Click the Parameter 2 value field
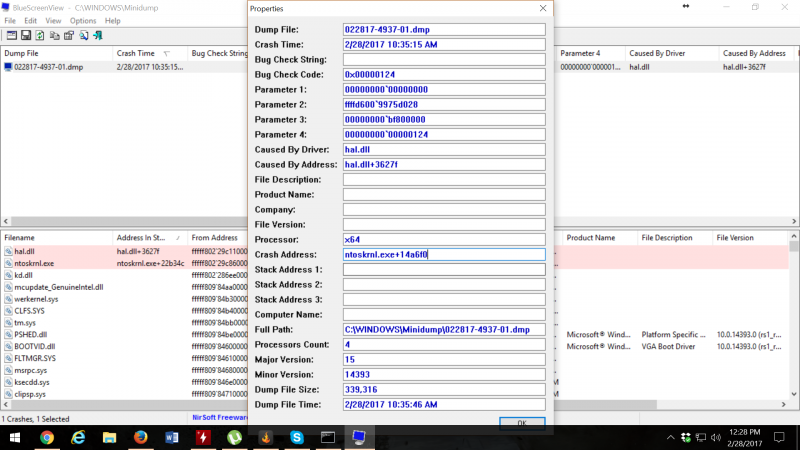Viewport: 800px width, 450px height. coord(444,105)
